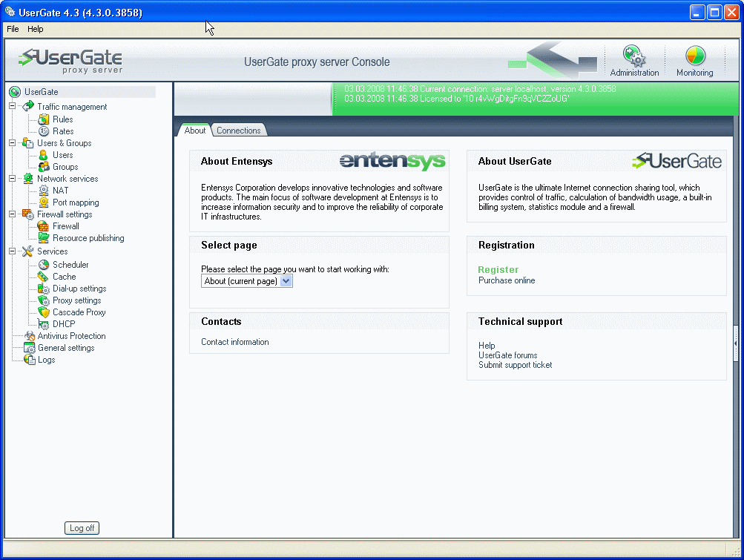Select Dial-up settings in the tree
Image resolution: width=744 pixels, height=560 pixels.
tap(79, 288)
